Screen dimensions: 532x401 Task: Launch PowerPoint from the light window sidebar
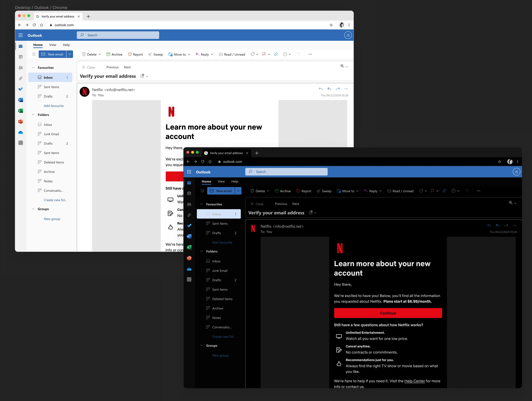(x=21, y=122)
